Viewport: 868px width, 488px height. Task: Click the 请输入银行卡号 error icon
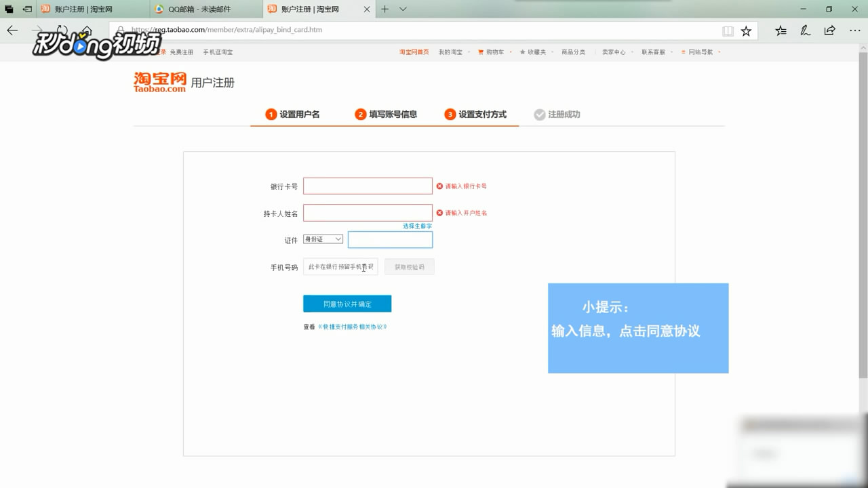[439, 186]
